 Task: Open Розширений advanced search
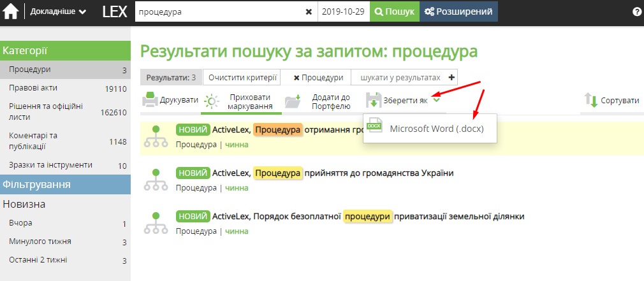click(458, 11)
